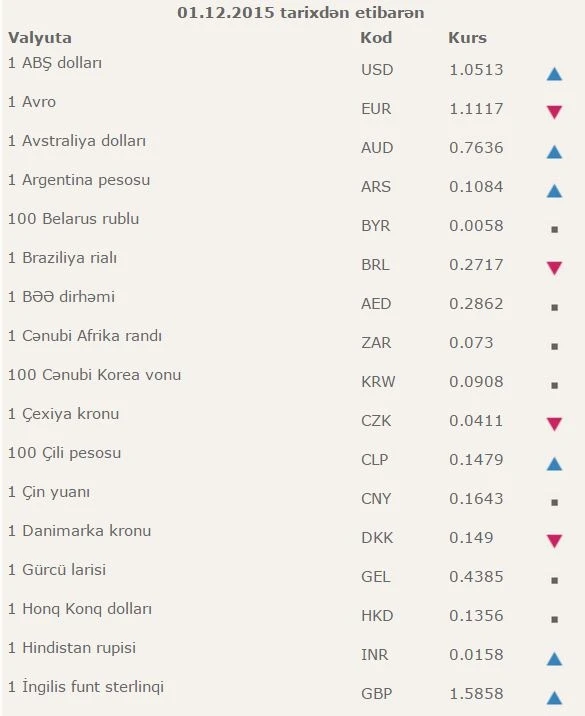The height and width of the screenshot is (716, 585).
Task: Click the blue up arrow beside AUD
Action: (x=554, y=152)
